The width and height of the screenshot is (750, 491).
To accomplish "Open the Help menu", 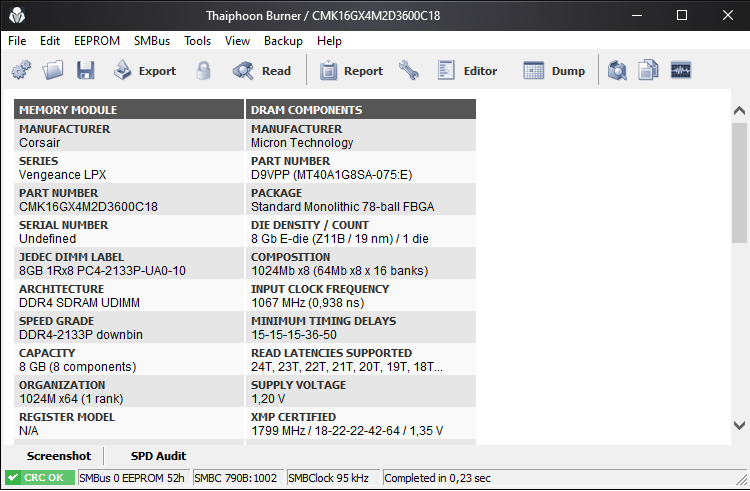I will [x=330, y=41].
